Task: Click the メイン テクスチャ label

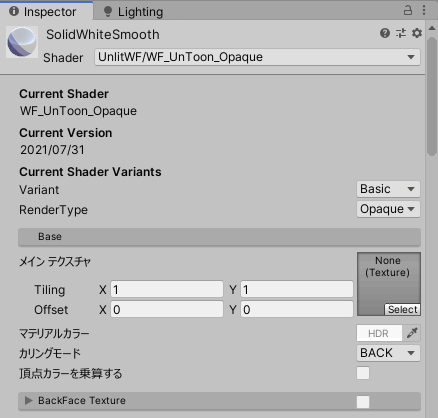Action: click(x=55, y=262)
